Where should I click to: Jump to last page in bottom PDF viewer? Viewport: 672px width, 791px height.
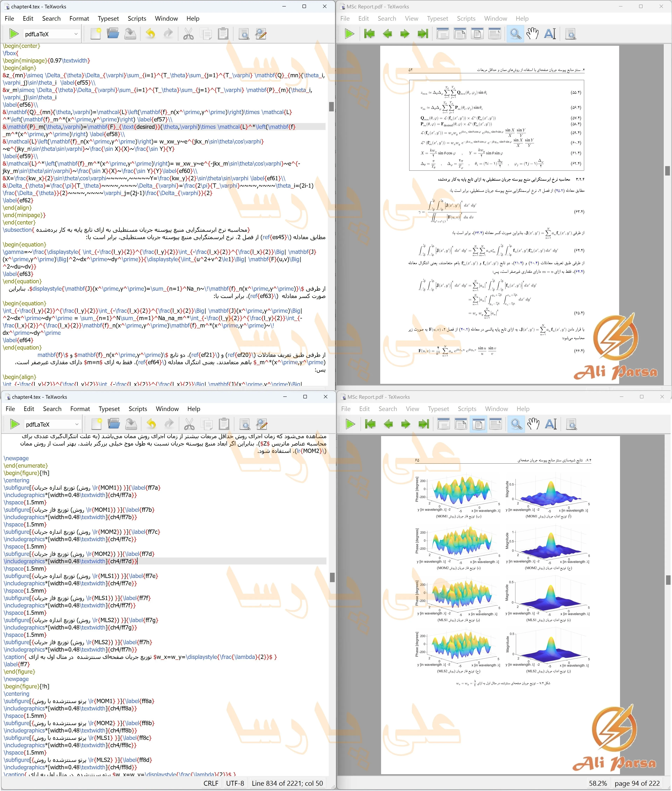[x=423, y=424]
